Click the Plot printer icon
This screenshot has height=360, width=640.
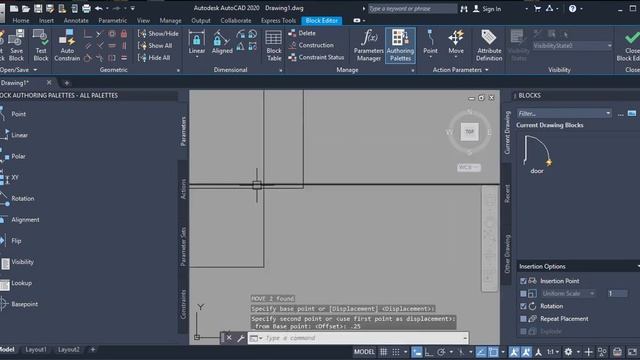coord(86,8)
